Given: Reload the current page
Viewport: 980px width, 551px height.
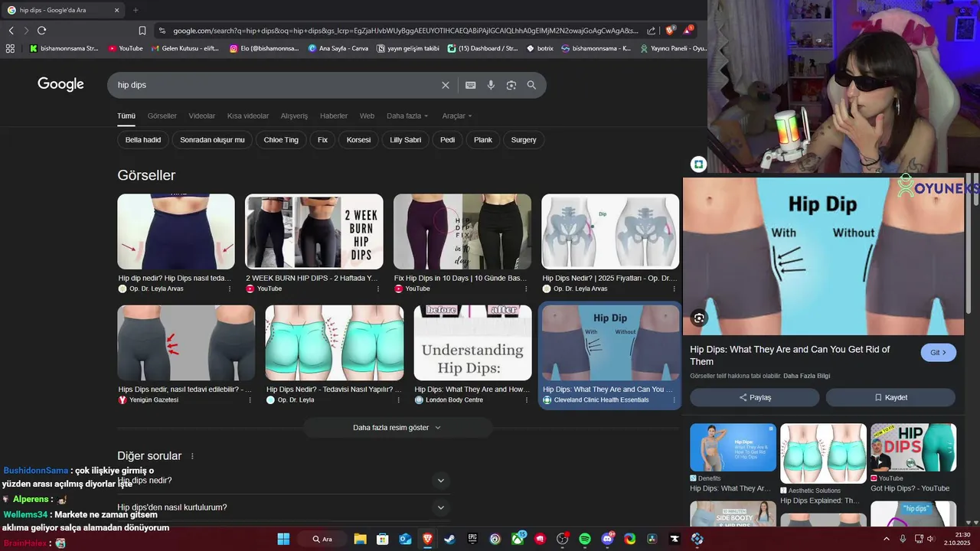Looking at the screenshot, I should [x=42, y=31].
